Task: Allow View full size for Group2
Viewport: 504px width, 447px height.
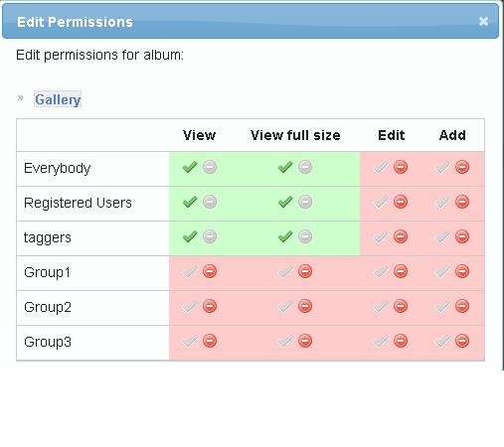Action: pyautogui.click(x=285, y=306)
